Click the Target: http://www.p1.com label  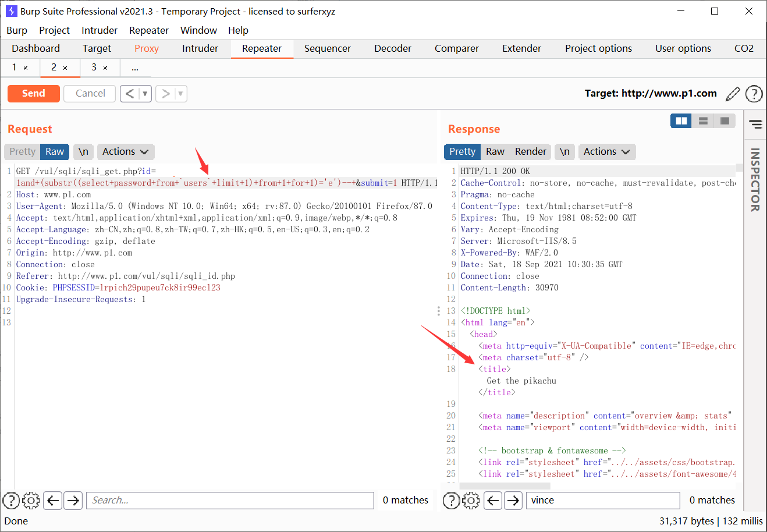coord(651,93)
